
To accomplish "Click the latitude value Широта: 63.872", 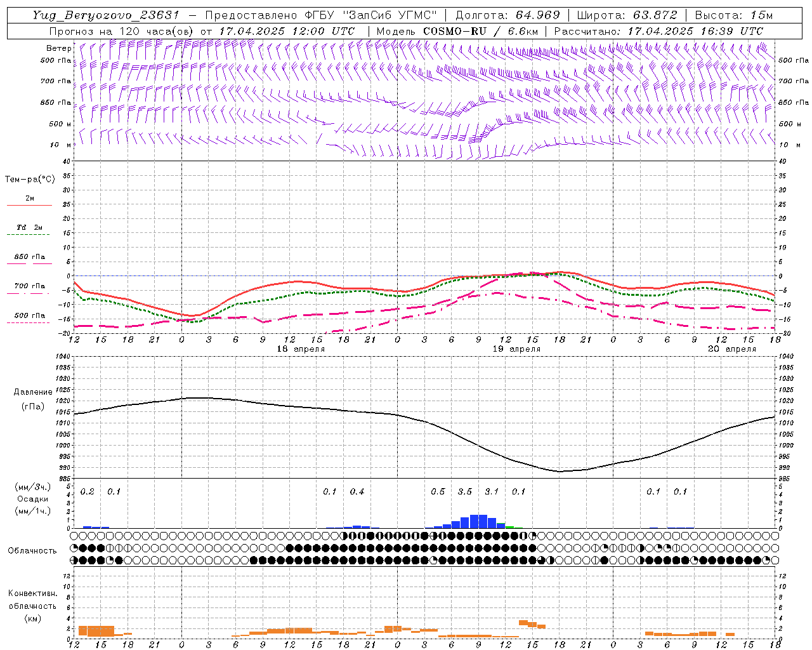I will click(x=627, y=15).
